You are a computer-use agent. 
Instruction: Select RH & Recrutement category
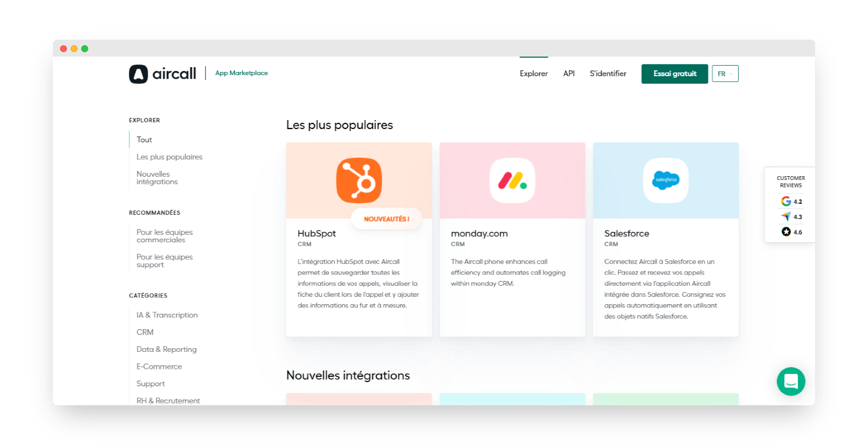point(168,401)
